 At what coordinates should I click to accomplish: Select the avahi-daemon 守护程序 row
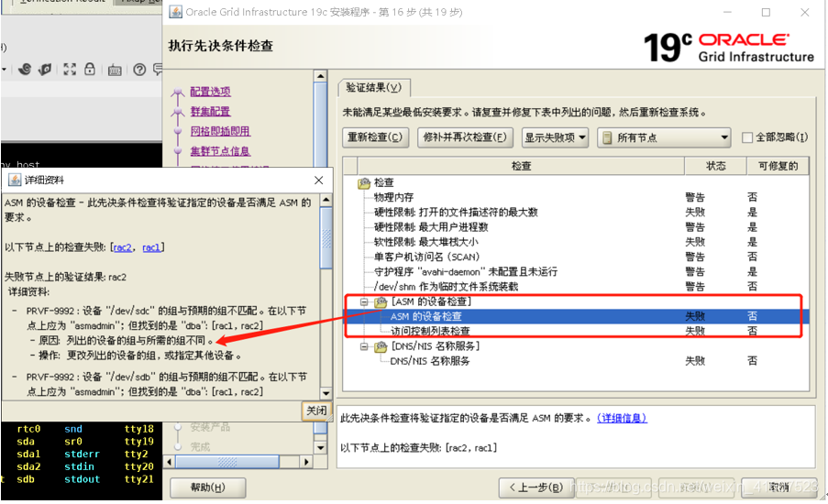tap(576, 271)
